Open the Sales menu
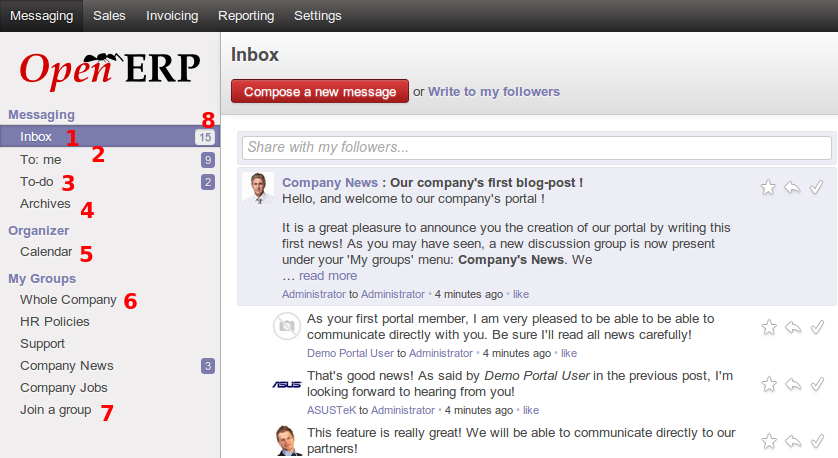 coord(109,16)
